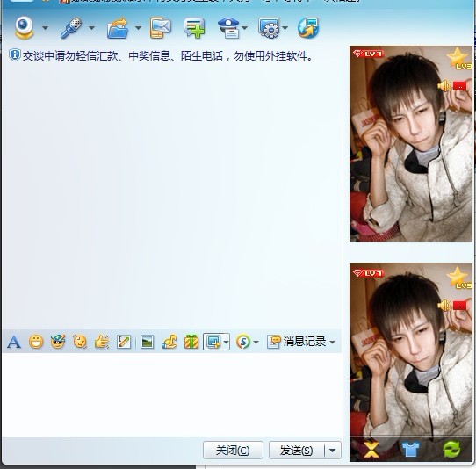Screen dimensions: 476x469
Task: Open the handwriting pencil input icon
Action: point(124,343)
